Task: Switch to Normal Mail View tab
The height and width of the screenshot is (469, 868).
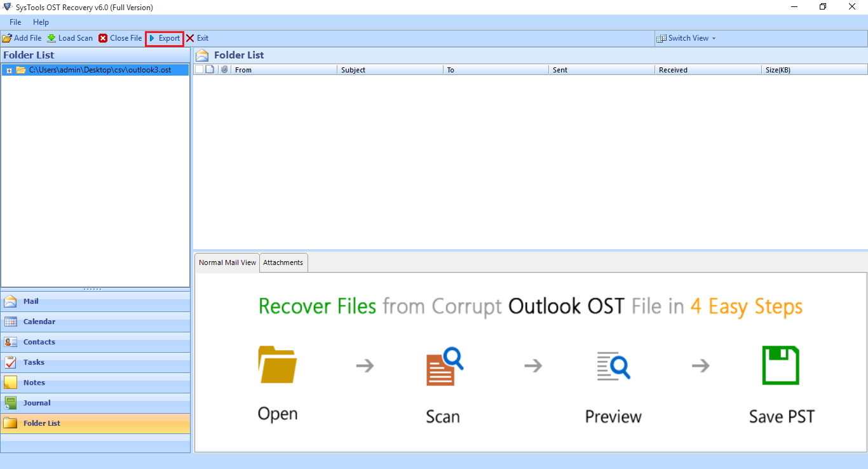Action: click(227, 262)
